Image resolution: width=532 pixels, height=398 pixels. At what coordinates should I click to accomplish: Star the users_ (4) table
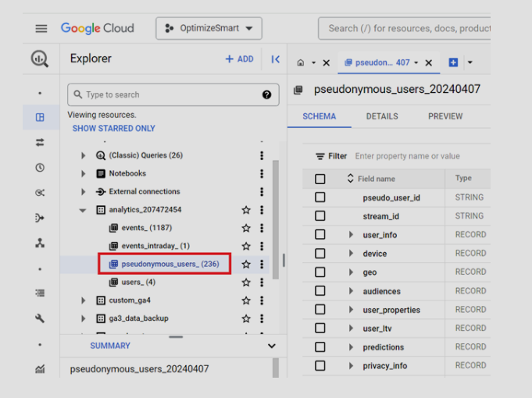[246, 283]
